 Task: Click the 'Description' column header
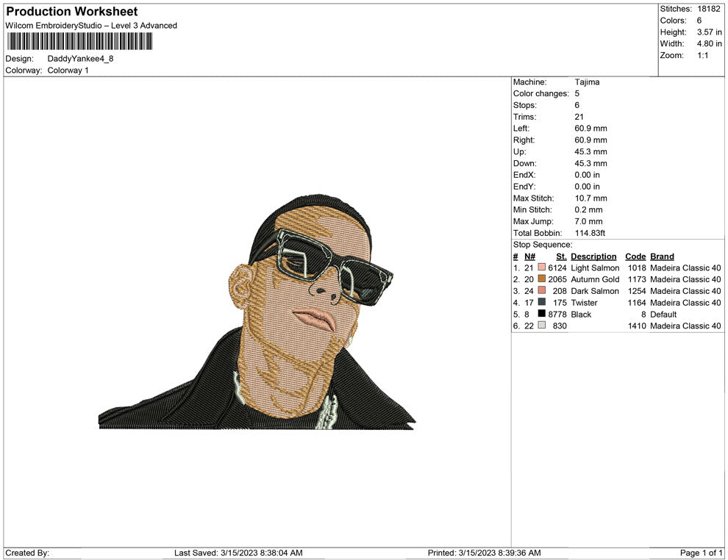[x=594, y=256]
